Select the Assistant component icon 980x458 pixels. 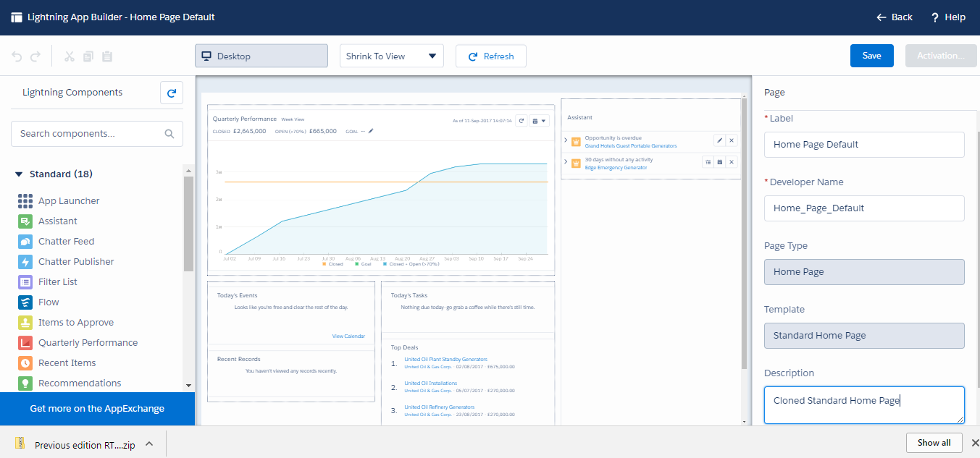pyautogui.click(x=25, y=221)
